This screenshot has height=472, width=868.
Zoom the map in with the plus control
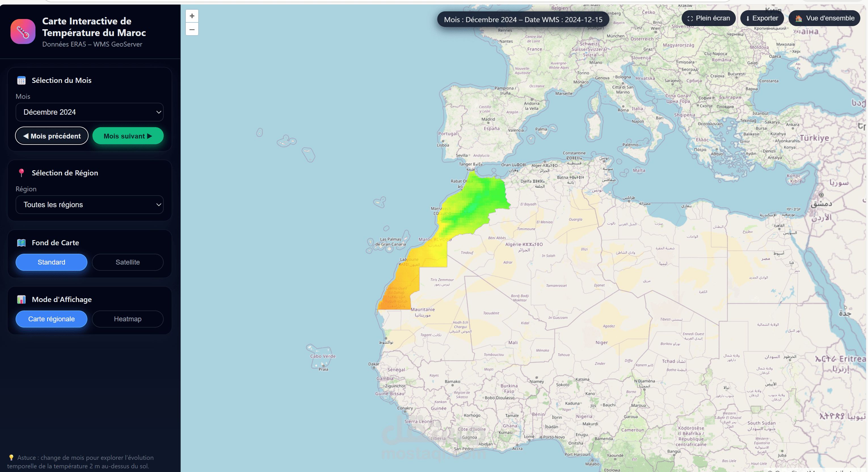pyautogui.click(x=192, y=16)
